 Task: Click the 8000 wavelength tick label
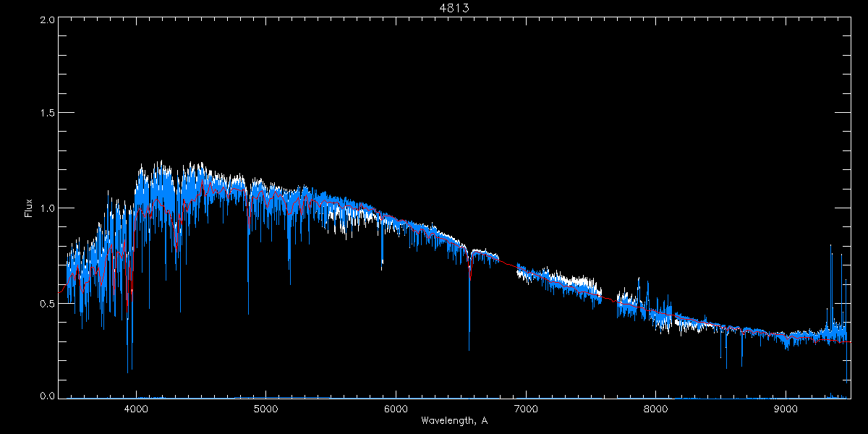[656, 409]
